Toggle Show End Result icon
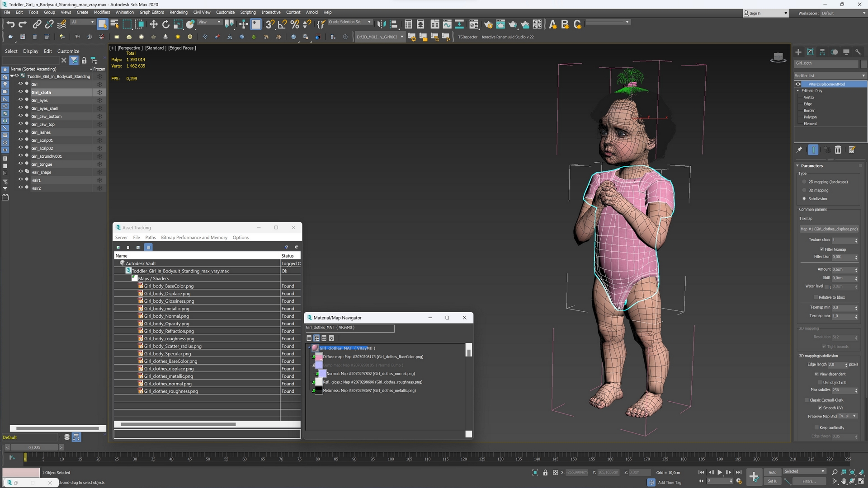The width and height of the screenshot is (868, 488). pos(813,150)
